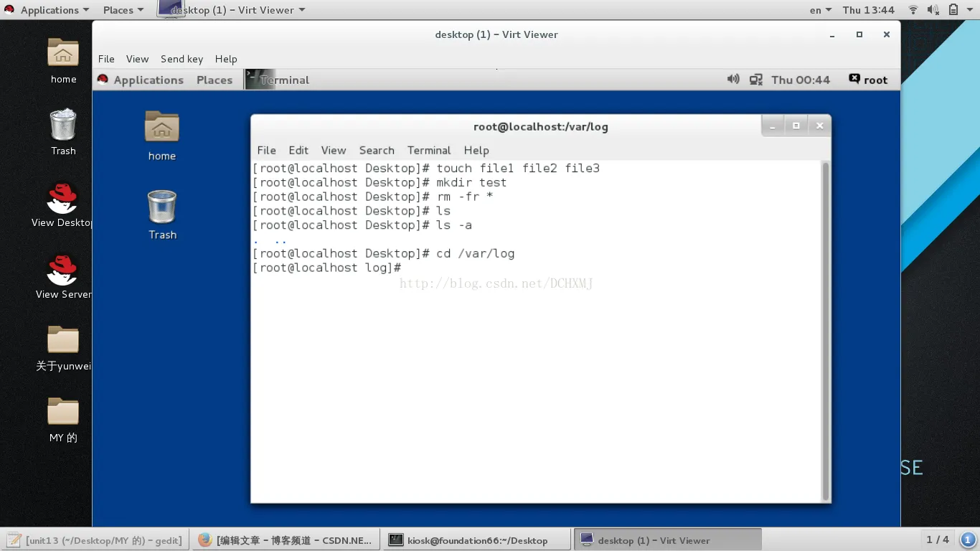
Task: Click the host volume icon
Action: tap(933, 10)
